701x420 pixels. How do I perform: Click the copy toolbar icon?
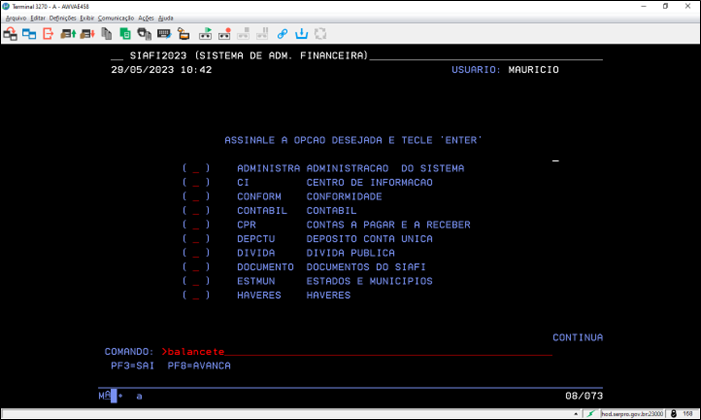coord(106,34)
